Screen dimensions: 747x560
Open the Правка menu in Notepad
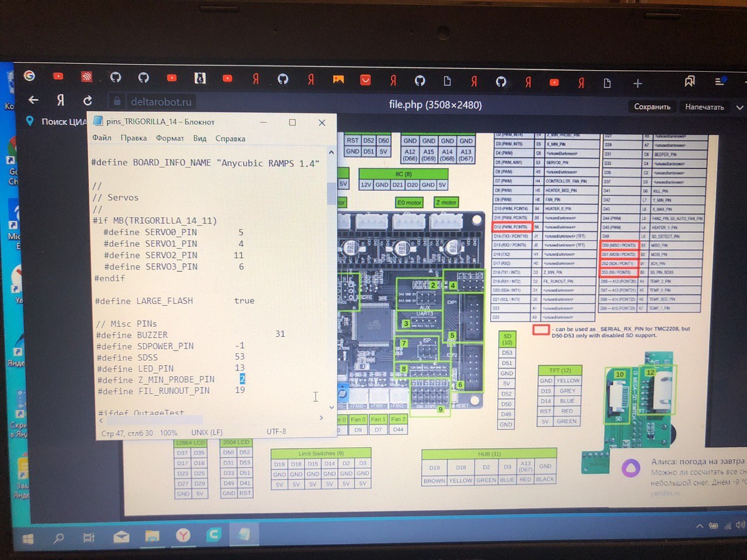coord(134,138)
